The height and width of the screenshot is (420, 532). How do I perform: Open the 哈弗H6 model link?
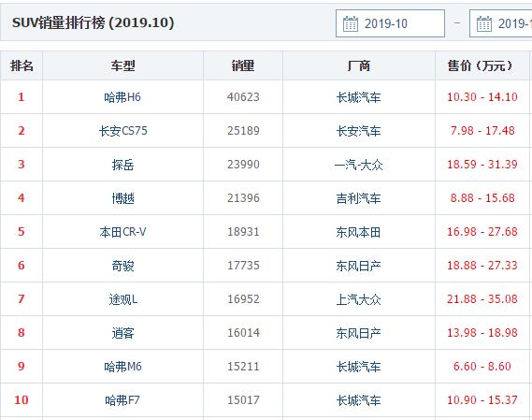click(x=122, y=97)
